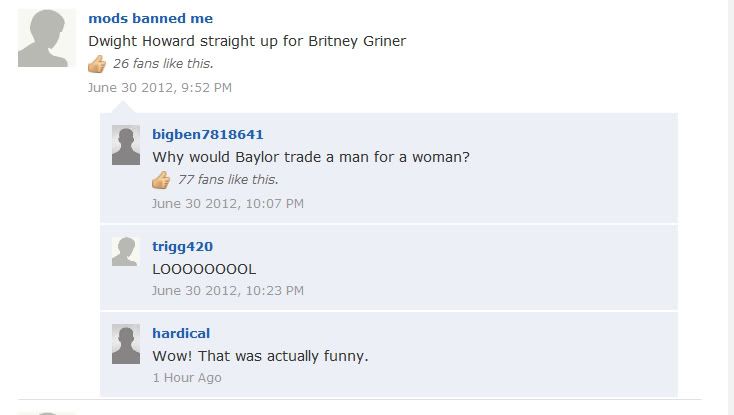The width and height of the screenshot is (734, 415).
Task: Visit trigg420's user profile link
Action: click(x=183, y=247)
